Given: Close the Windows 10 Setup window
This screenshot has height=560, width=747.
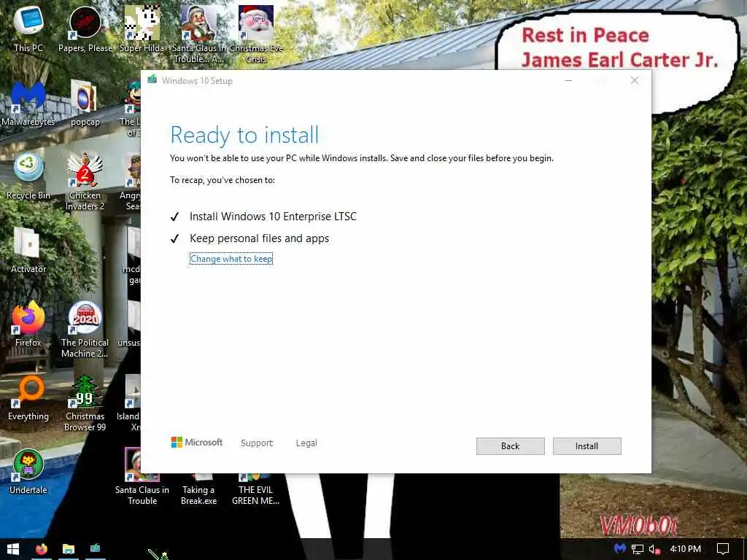Looking at the screenshot, I should 635,80.
